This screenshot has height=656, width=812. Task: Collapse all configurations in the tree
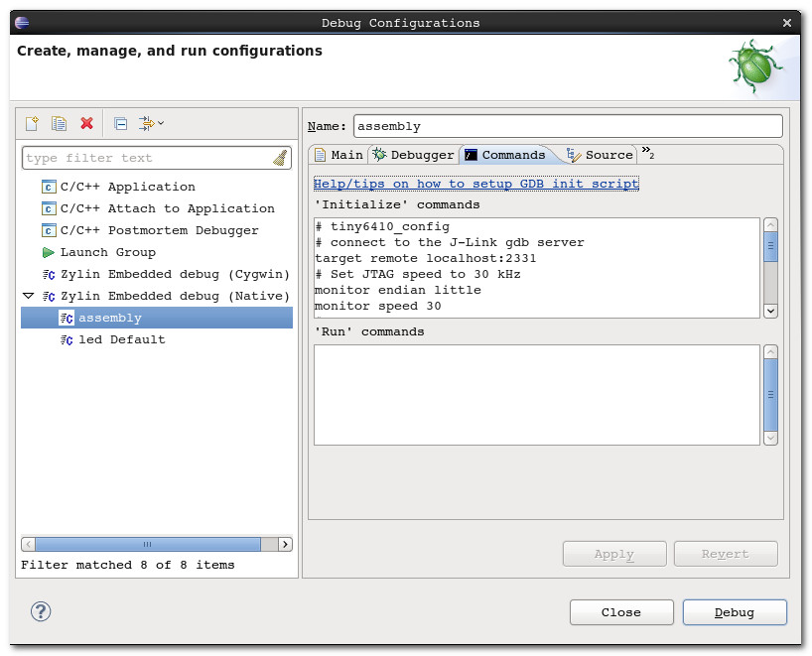[121, 124]
